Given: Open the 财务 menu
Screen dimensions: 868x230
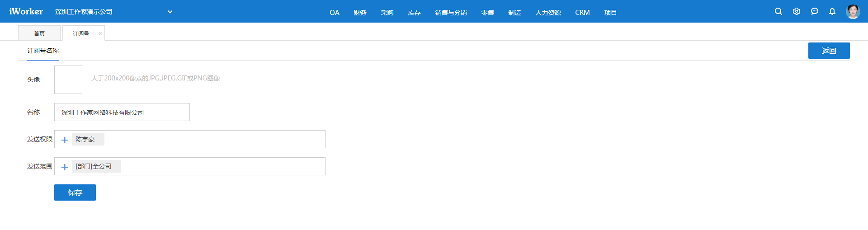Looking at the screenshot, I should [x=360, y=13].
